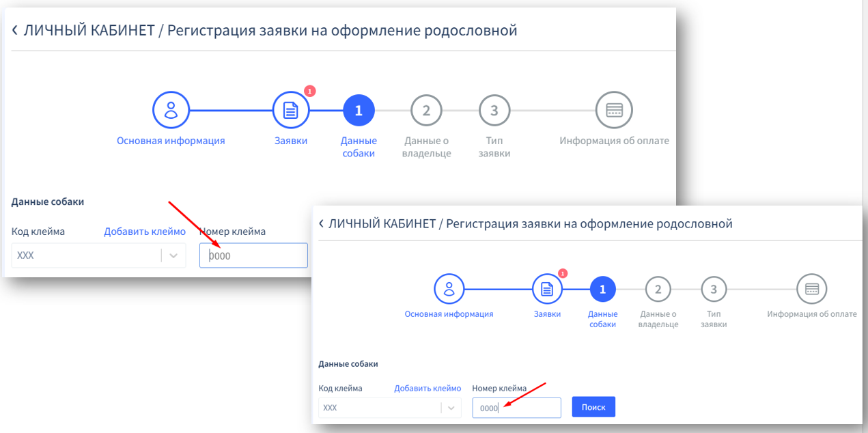Expand Код клейма dropdown arrow in the background window
The width and height of the screenshot is (868, 433).
click(x=173, y=255)
